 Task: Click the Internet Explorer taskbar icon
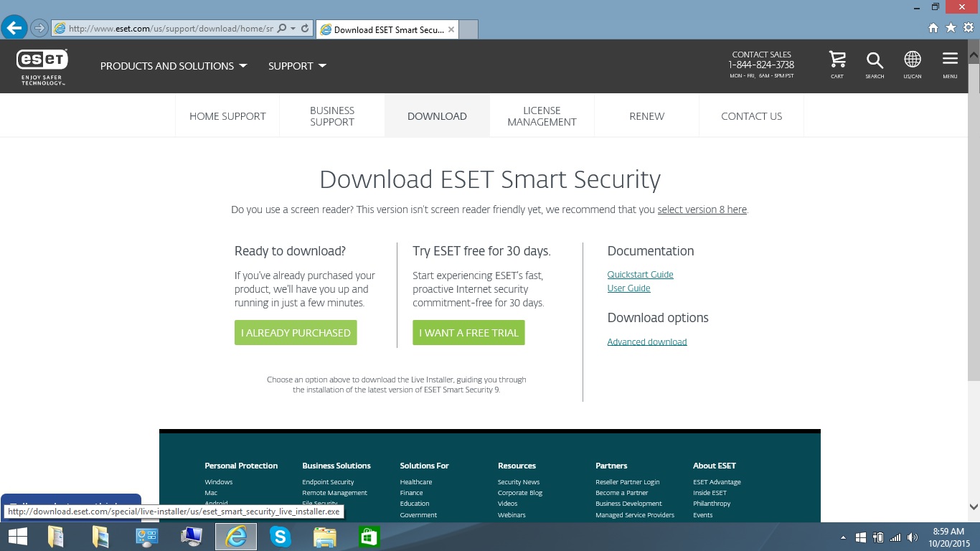(x=236, y=537)
